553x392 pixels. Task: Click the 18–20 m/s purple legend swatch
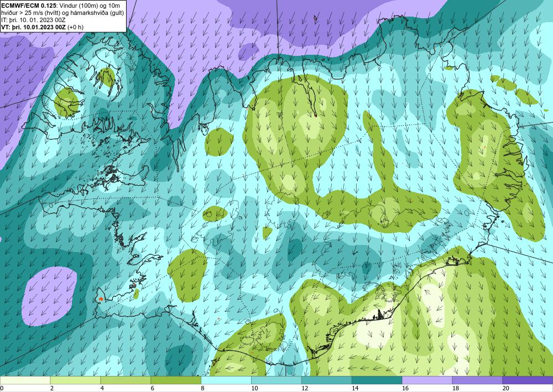coord(477,380)
